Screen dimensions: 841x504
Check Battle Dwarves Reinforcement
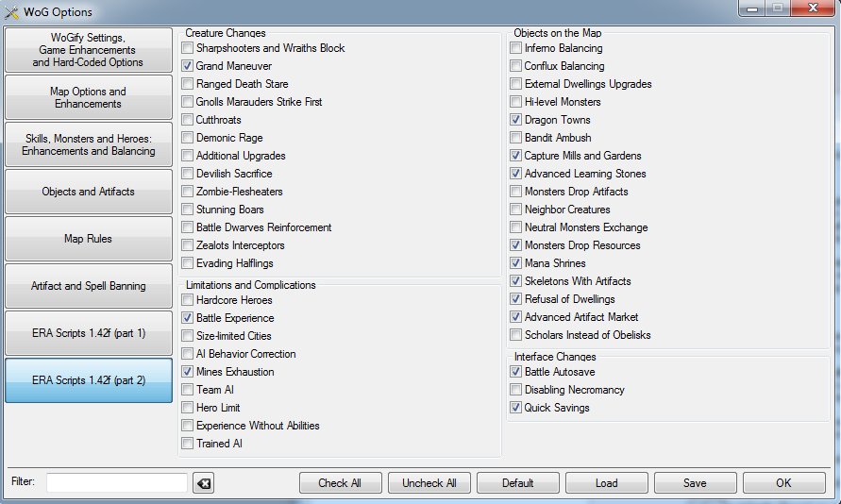(187, 227)
